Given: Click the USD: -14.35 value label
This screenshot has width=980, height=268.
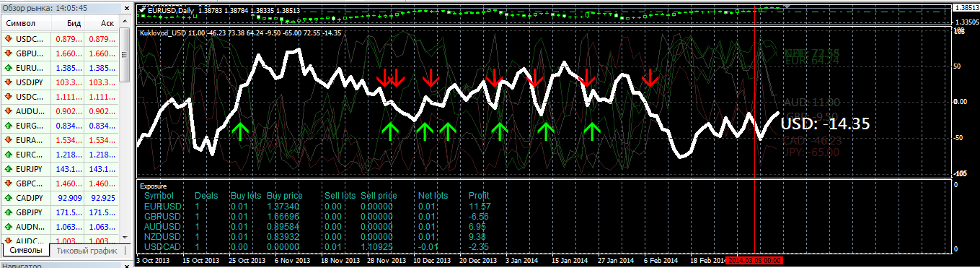Looking at the screenshot, I should click(x=825, y=124).
